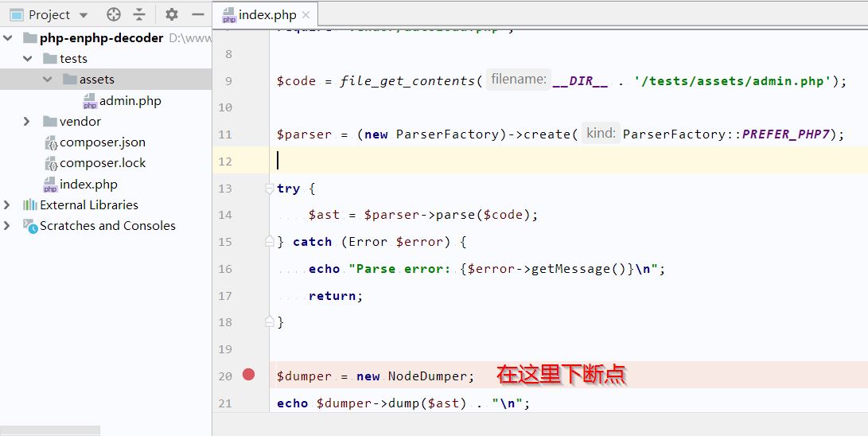The height and width of the screenshot is (436, 868).
Task: Fold the try block at line 13
Action: pyautogui.click(x=270, y=188)
